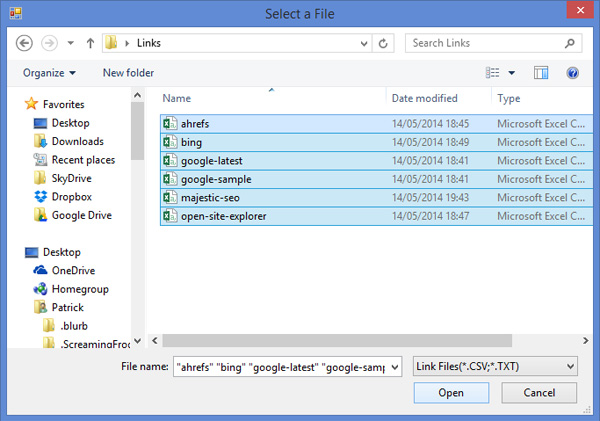
Task: Open the Organize menu
Action: click(x=49, y=73)
